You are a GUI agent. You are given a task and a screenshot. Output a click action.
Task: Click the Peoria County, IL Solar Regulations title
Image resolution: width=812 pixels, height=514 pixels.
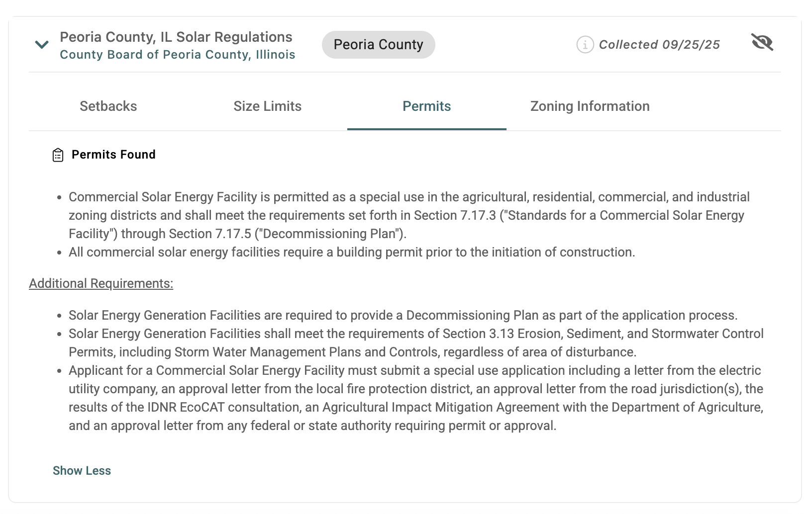(176, 37)
